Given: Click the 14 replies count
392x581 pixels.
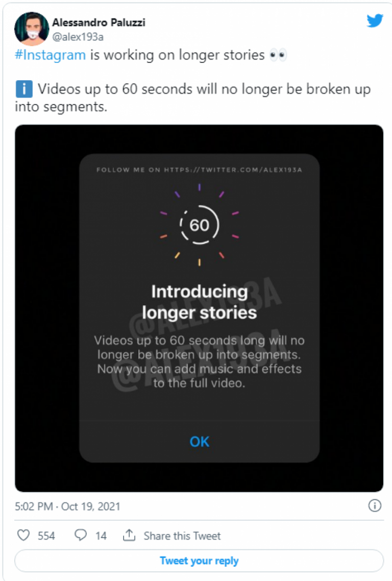Looking at the screenshot, I should tap(101, 536).
